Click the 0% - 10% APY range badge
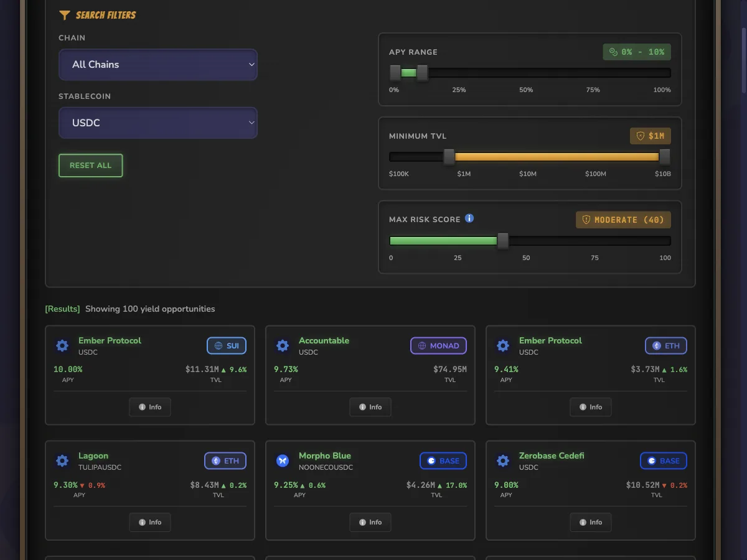 pyautogui.click(x=637, y=52)
